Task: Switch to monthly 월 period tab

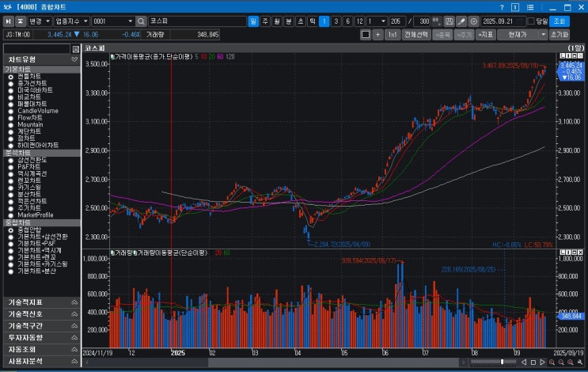Action: pyautogui.click(x=277, y=21)
